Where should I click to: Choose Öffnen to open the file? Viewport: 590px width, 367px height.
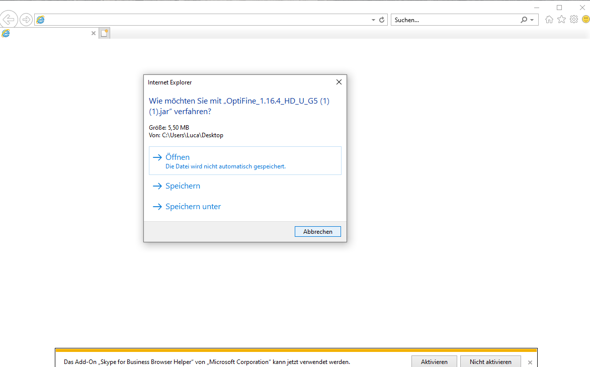click(x=245, y=161)
